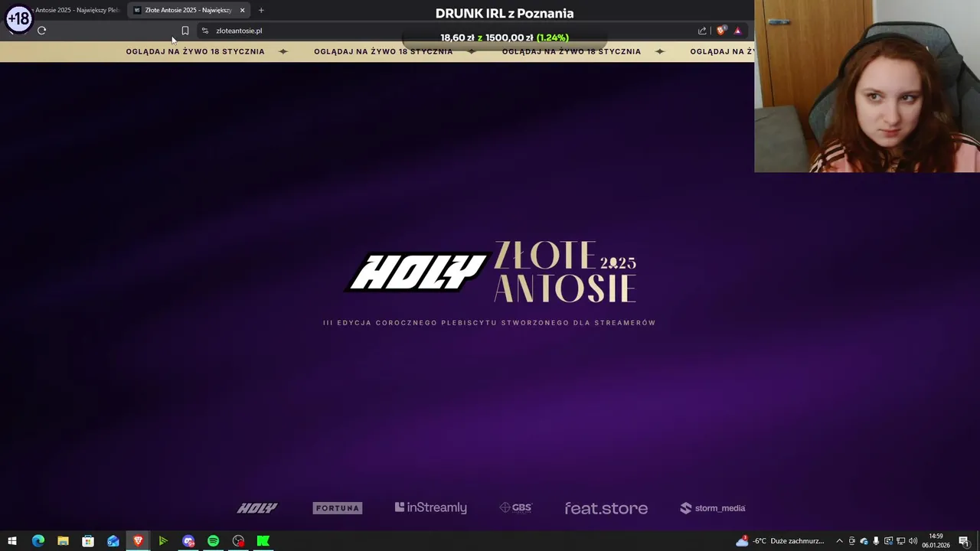The image size is (980, 551).
Task: Close the active Złote Antosie tab
Action: coord(242,10)
